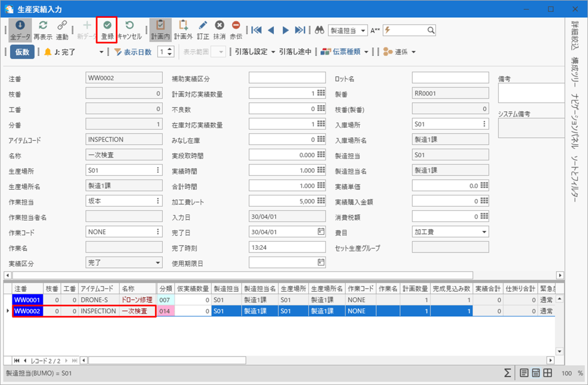Click the 登録 (register) toolbar icon
Screen dimensions: 588x385
click(x=108, y=29)
